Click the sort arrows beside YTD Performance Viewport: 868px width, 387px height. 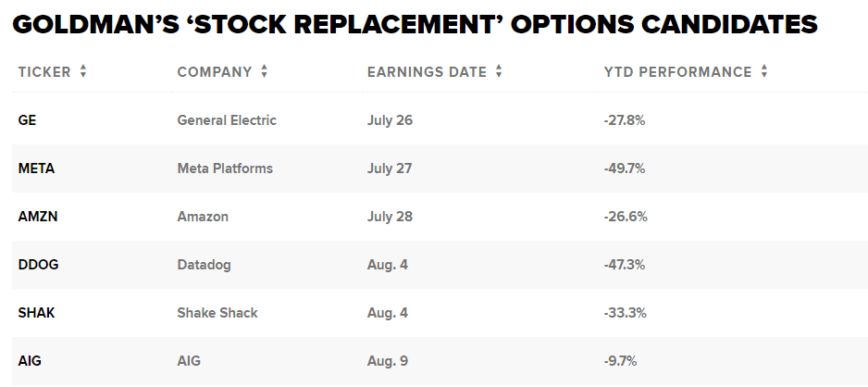tap(764, 71)
